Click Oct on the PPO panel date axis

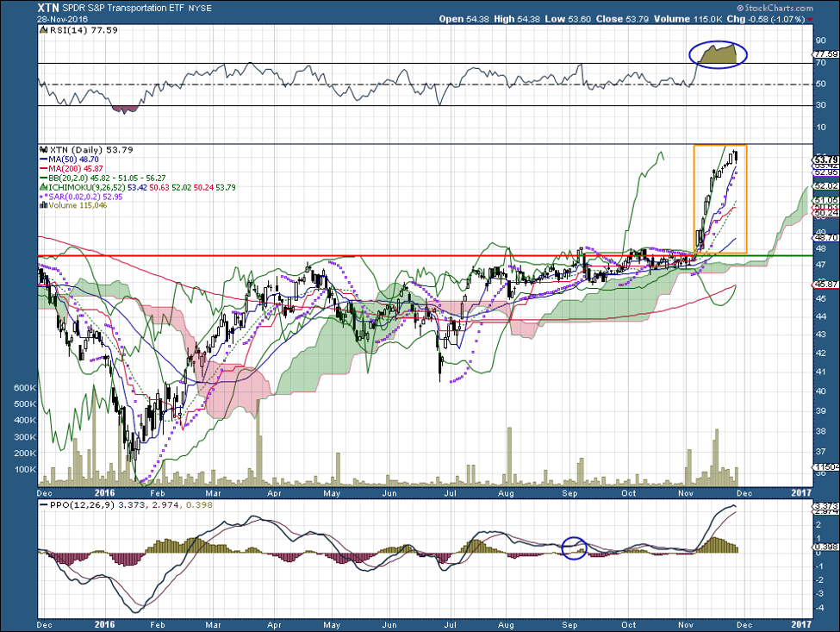tap(628, 624)
